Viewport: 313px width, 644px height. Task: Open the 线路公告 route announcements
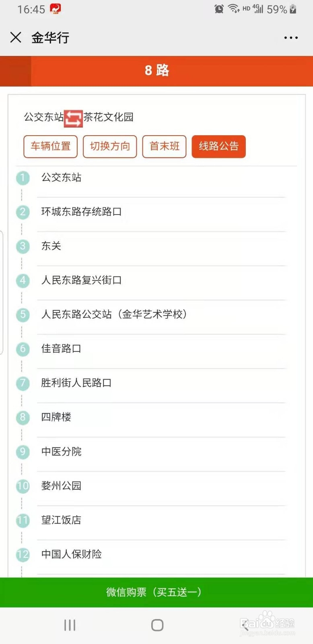point(218,147)
